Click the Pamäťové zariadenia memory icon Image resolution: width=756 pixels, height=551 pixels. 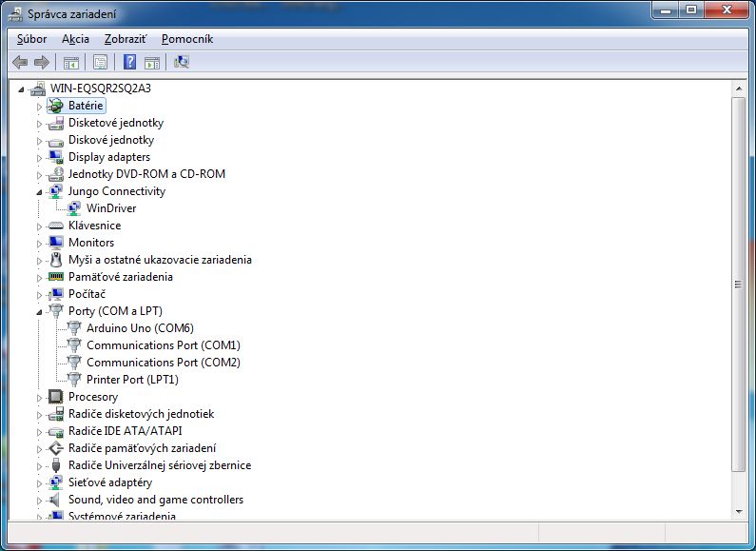click(x=56, y=277)
